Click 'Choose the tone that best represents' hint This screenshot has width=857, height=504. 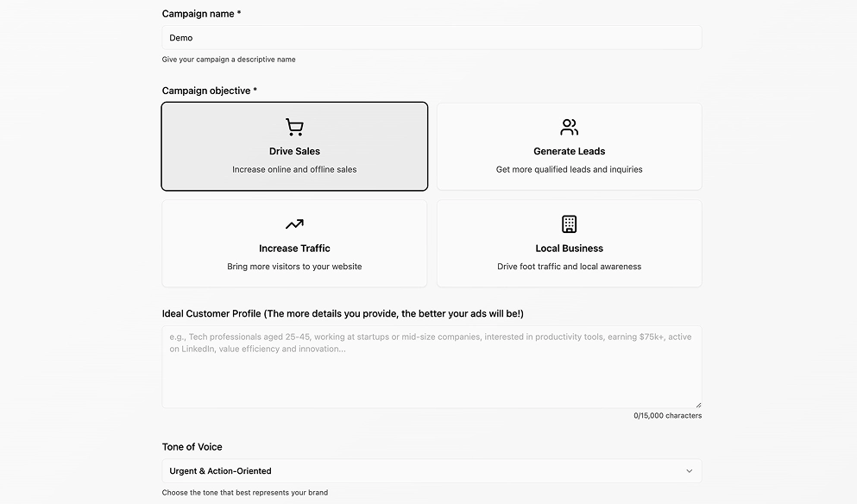point(245,493)
